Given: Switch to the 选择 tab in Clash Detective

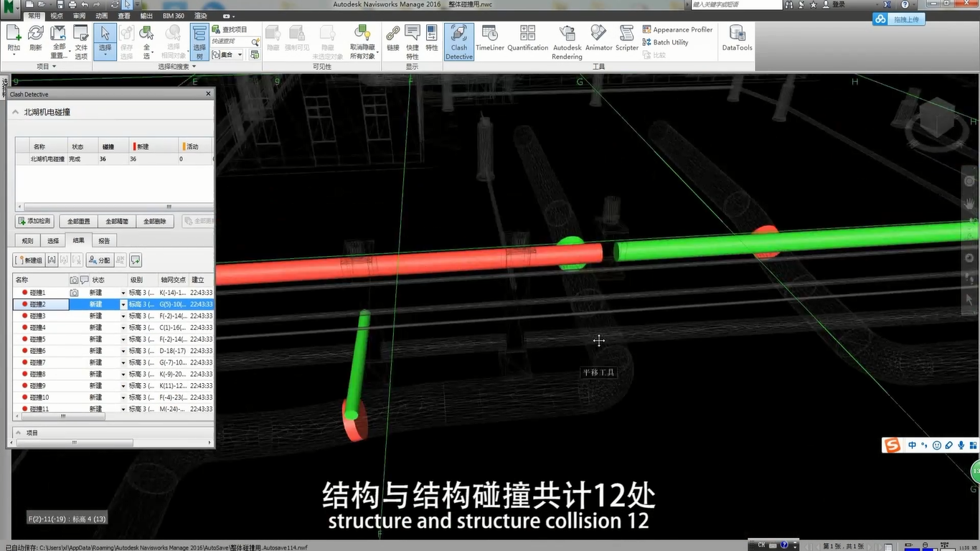Looking at the screenshot, I should [x=53, y=240].
